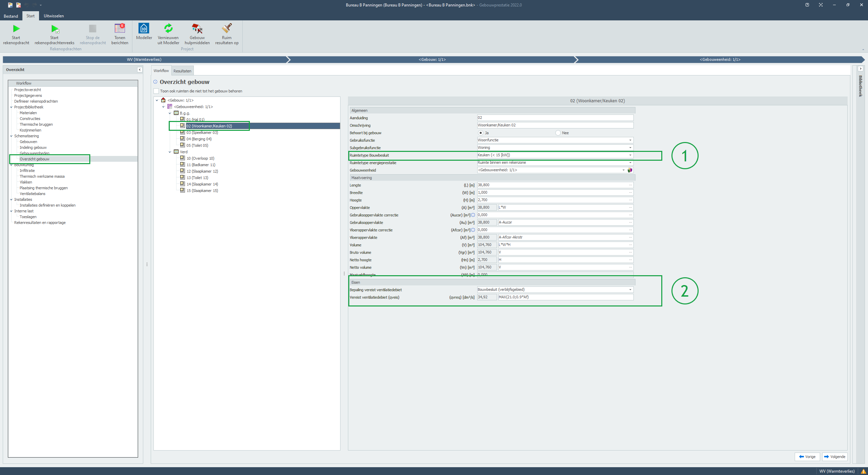Click the Volgende button

[x=834, y=457]
